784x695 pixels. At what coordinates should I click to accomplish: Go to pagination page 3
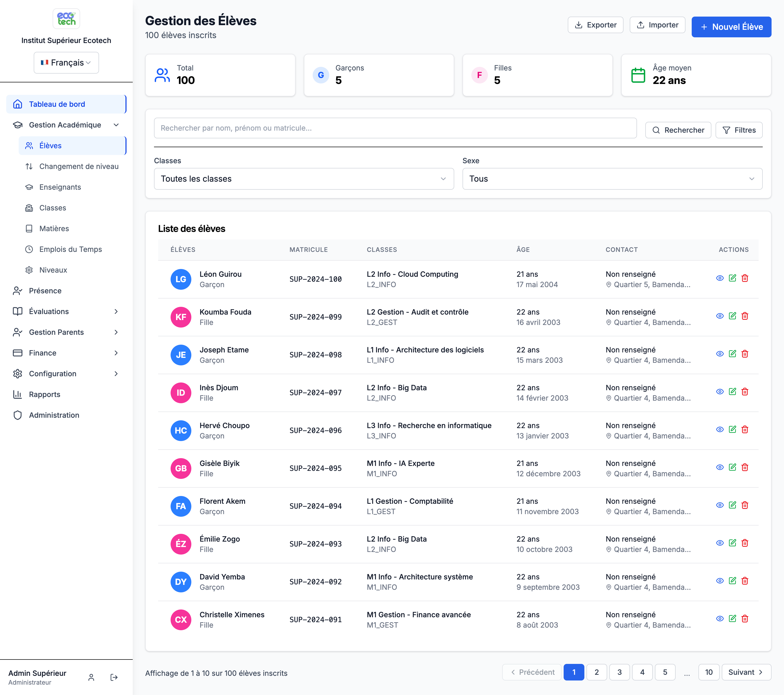coord(619,672)
